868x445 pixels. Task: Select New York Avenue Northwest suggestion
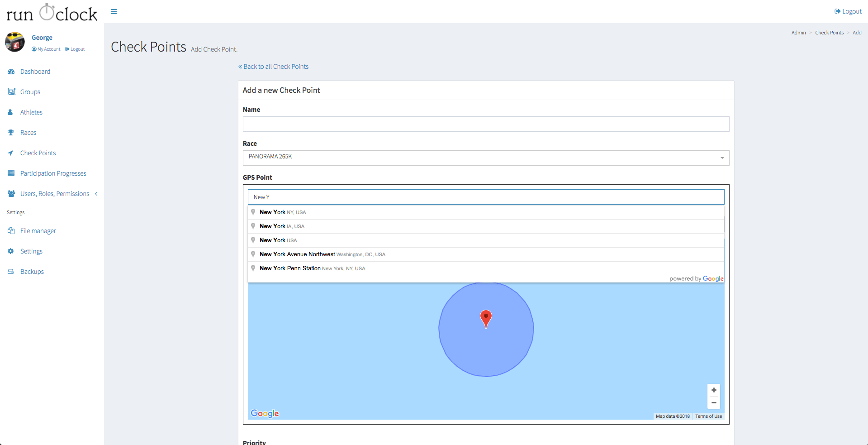(486, 254)
